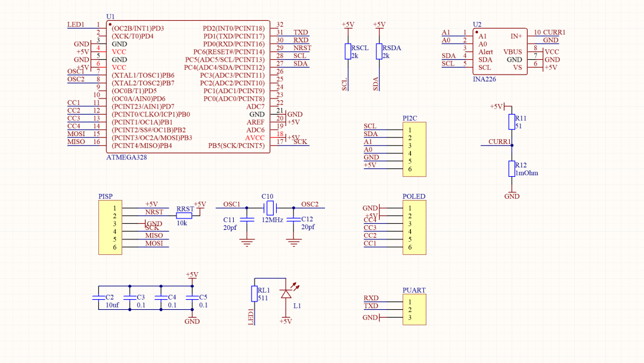Select the RSCL pull-up resistor symbol

348,51
